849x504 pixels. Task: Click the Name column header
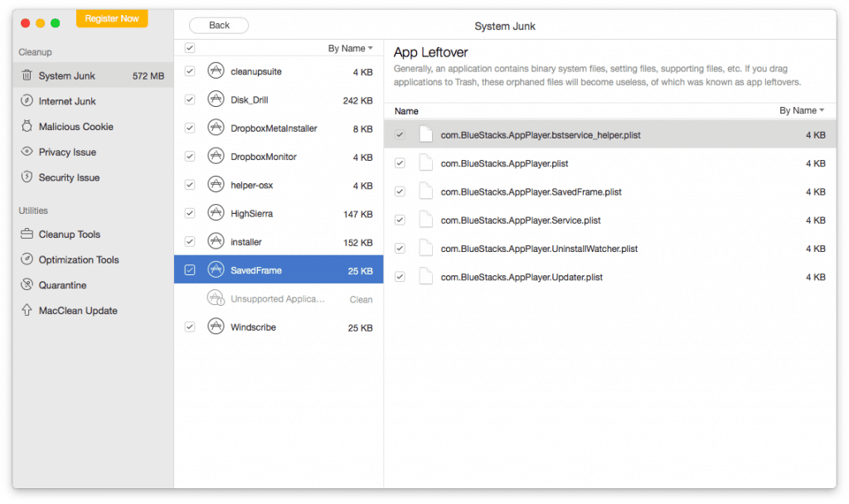[x=406, y=111]
